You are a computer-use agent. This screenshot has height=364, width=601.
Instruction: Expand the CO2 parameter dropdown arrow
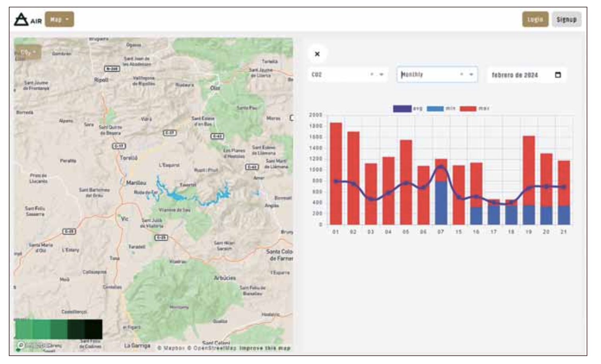click(382, 74)
